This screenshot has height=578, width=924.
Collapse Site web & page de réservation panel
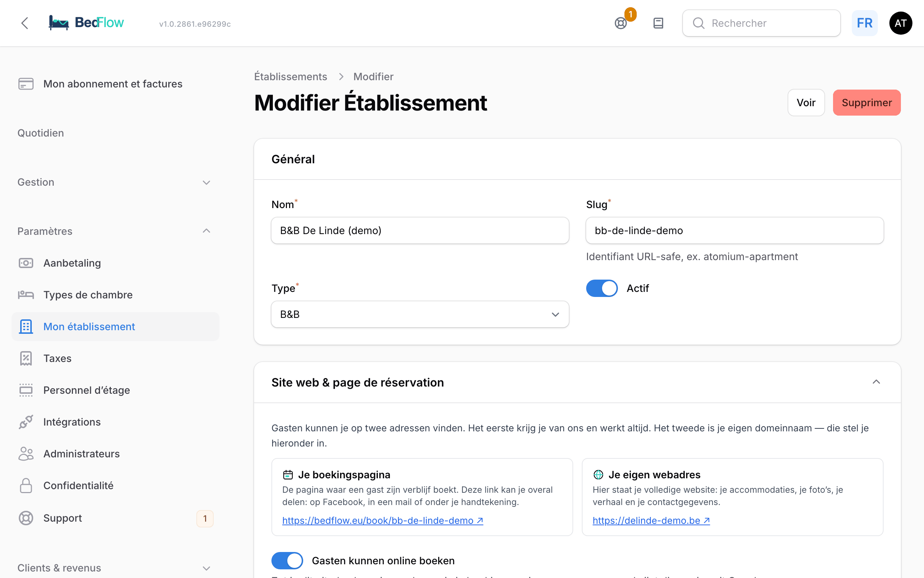876,382
